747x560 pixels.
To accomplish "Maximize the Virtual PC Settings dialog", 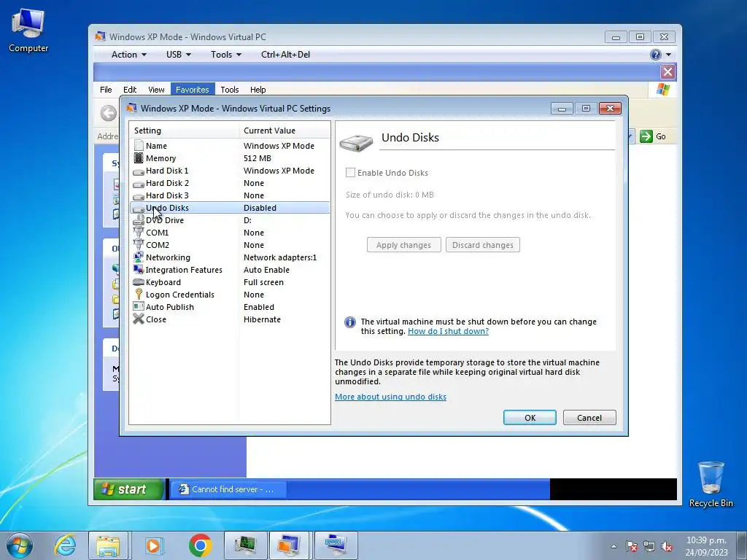I will click(586, 109).
